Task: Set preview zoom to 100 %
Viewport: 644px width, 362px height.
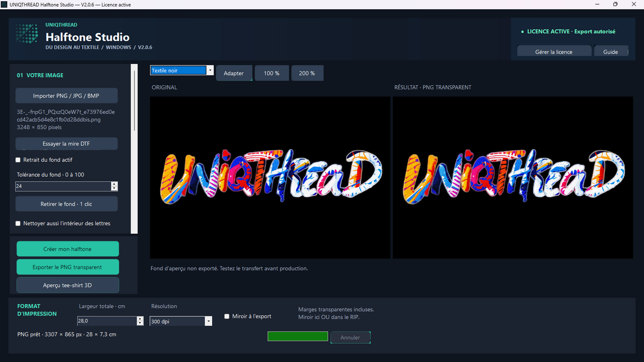Action: (272, 73)
